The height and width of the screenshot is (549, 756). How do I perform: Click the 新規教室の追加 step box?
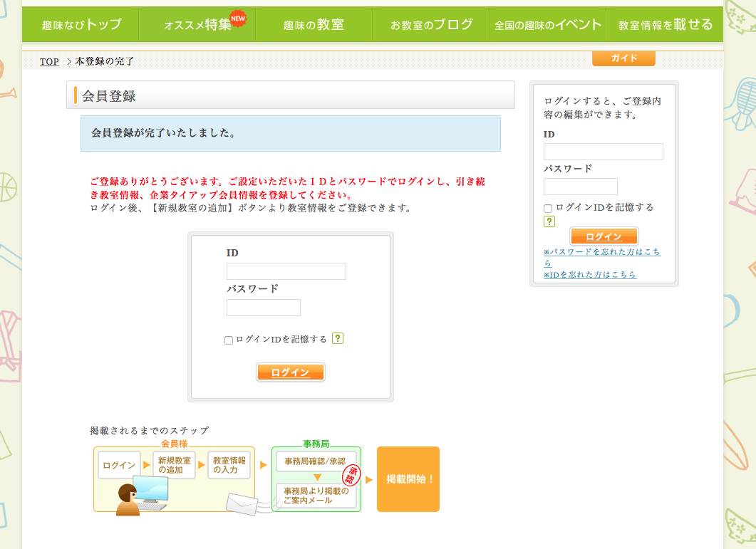click(174, 465)
